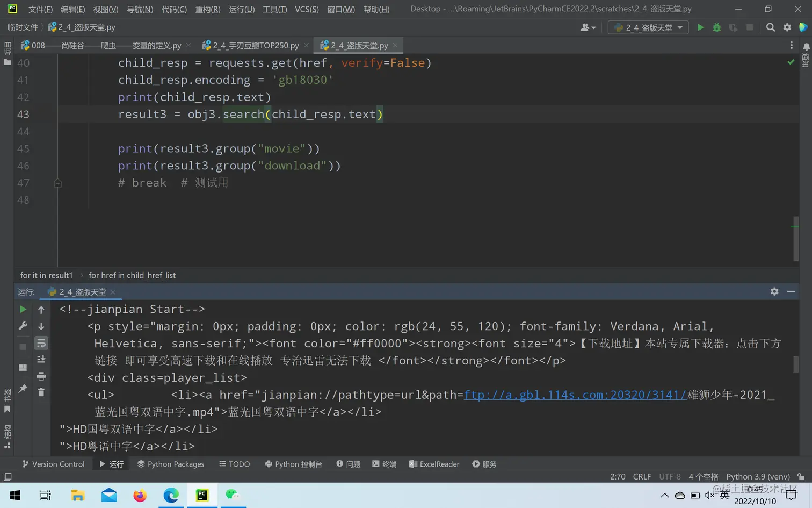
Task: Open the 书签 bookmarks tool window
Action: tap(7, 401)
